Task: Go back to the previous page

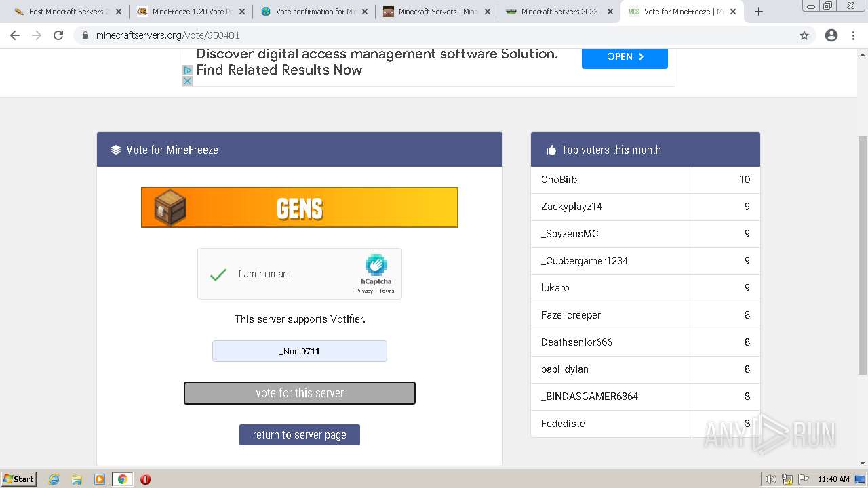Action: [x=15, y=35]
